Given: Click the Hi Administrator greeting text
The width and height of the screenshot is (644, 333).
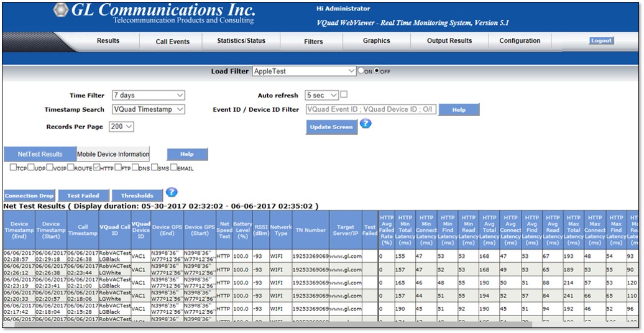Looking at the screenshot, I should point(343,9).
